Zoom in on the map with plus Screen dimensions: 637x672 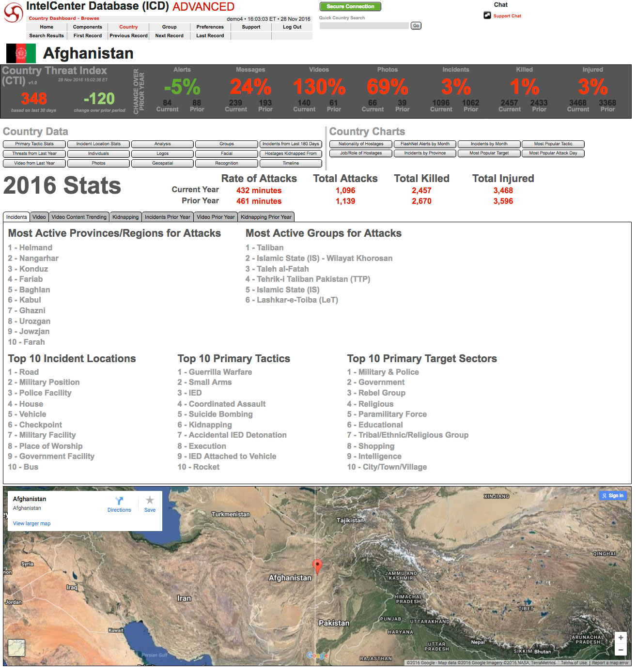621,638
